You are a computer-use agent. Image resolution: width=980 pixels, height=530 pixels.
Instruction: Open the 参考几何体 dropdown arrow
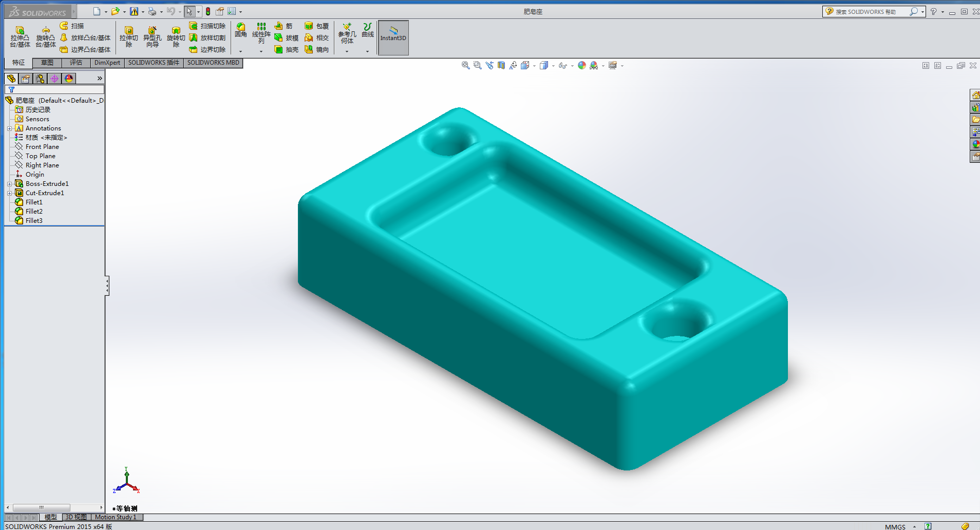pyautogui.click(x=347, y=51)
